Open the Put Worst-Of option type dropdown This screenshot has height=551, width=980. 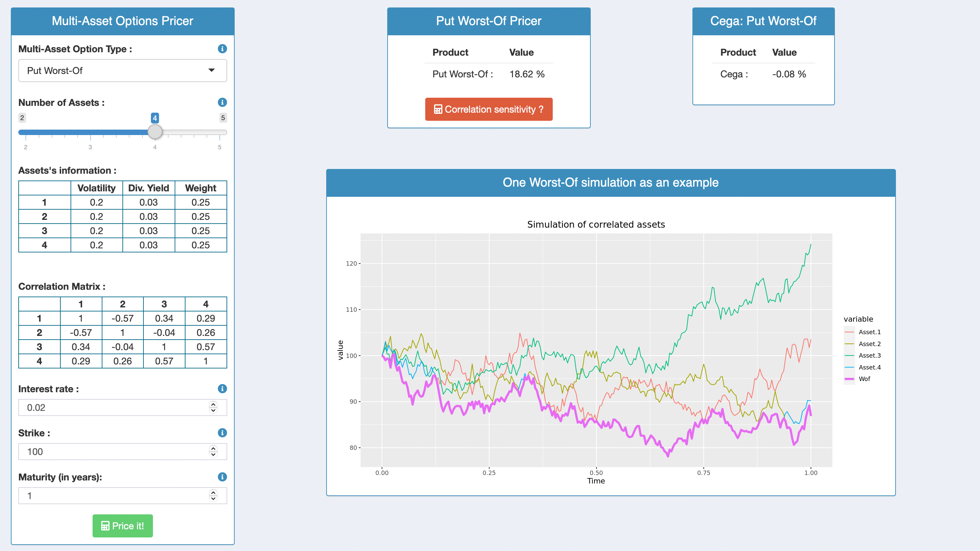pyautogui.click(x=122, y=70)
